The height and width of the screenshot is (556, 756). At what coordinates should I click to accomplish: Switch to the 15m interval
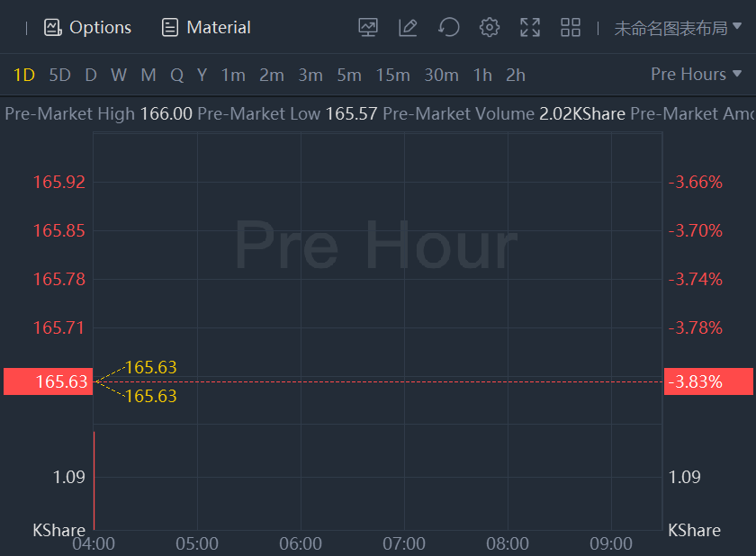392,75
